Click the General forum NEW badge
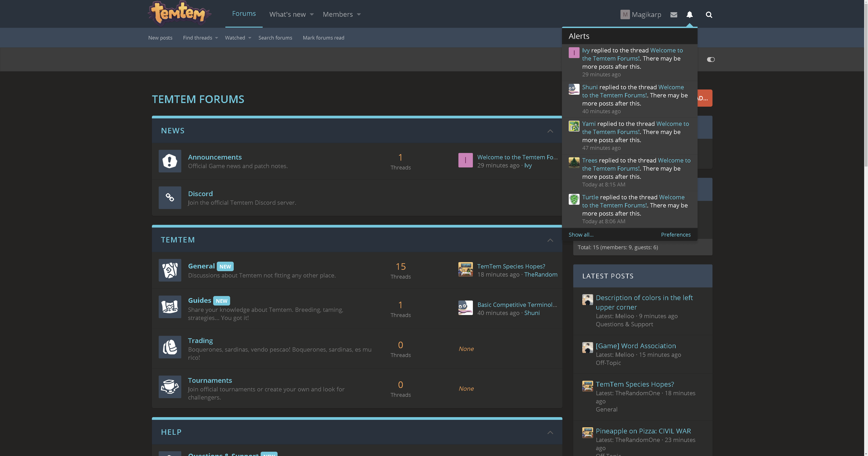Screen dimensions: 868x456 tap(225, 266)
